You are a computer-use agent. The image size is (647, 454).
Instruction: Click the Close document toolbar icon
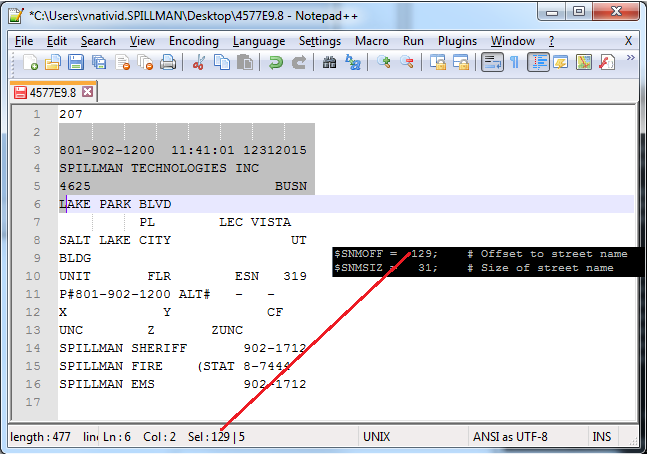pyautogui.click(x=123, y=63)
